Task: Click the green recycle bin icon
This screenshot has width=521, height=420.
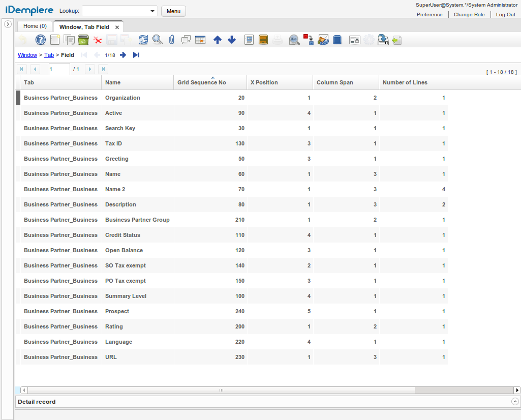Action: [83, 40]
